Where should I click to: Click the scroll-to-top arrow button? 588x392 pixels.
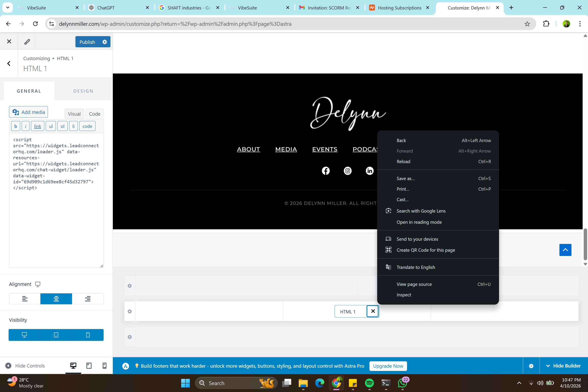565,250
